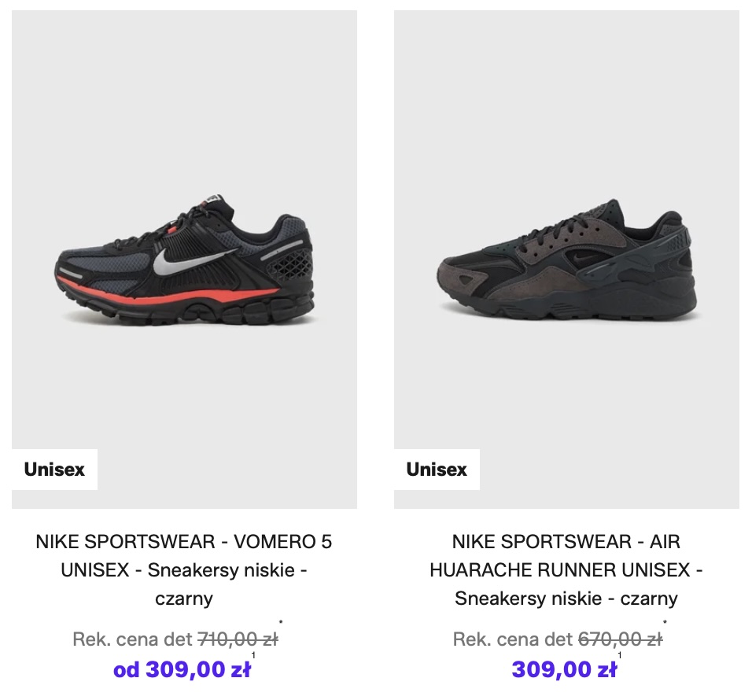Click the crossed-out 710,00 zł price
Screen dimensions: 752x700
click(x=238, y=639)
